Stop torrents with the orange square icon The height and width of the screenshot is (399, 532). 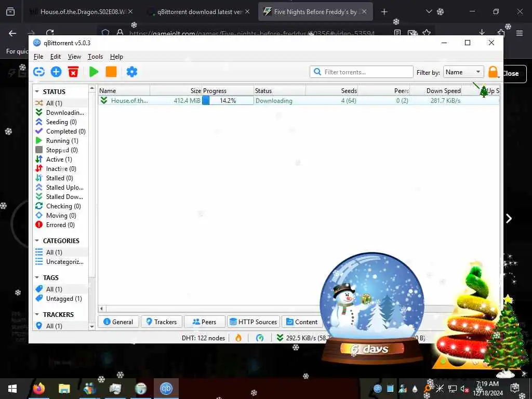[x=111, y=72]
